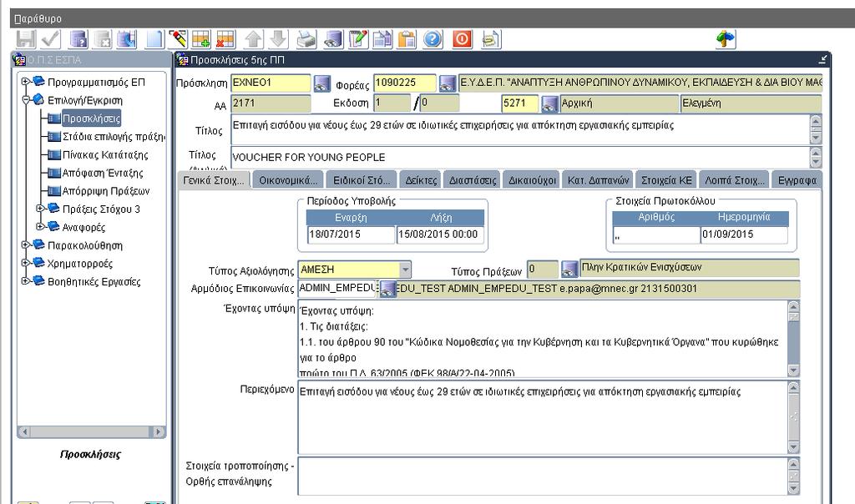Click the Εναρξη date field 18/07/2015

tap(351, 234)
